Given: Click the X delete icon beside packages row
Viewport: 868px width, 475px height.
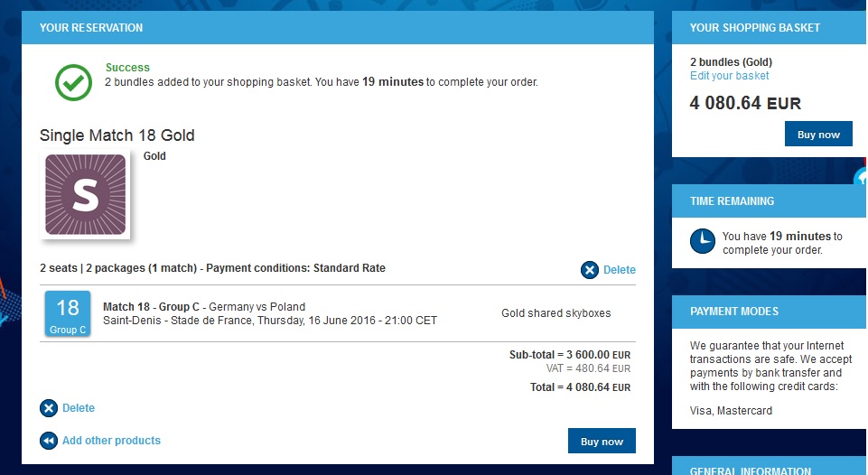Looking at the screenshot, I should tap(590, 270).
